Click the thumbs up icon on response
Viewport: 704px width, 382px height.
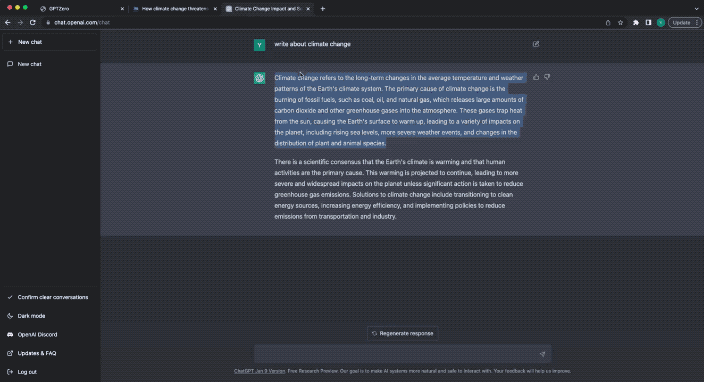[536, 77]
